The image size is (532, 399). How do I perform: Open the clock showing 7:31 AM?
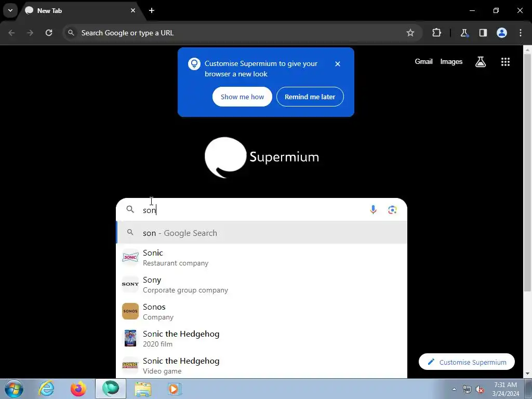506,389
